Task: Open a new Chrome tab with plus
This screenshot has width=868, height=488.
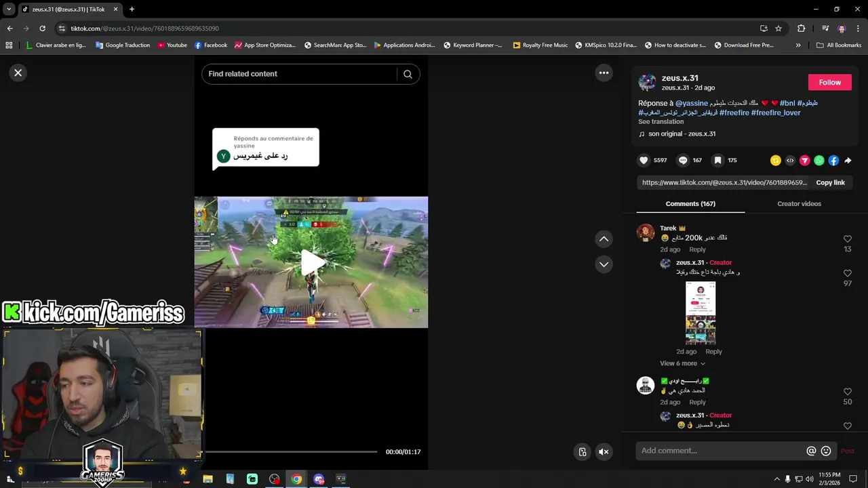Action: tap(132, 9)
